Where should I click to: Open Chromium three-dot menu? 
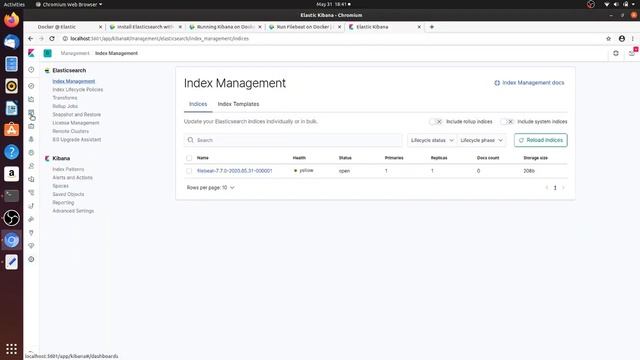[x=633, y=38]
